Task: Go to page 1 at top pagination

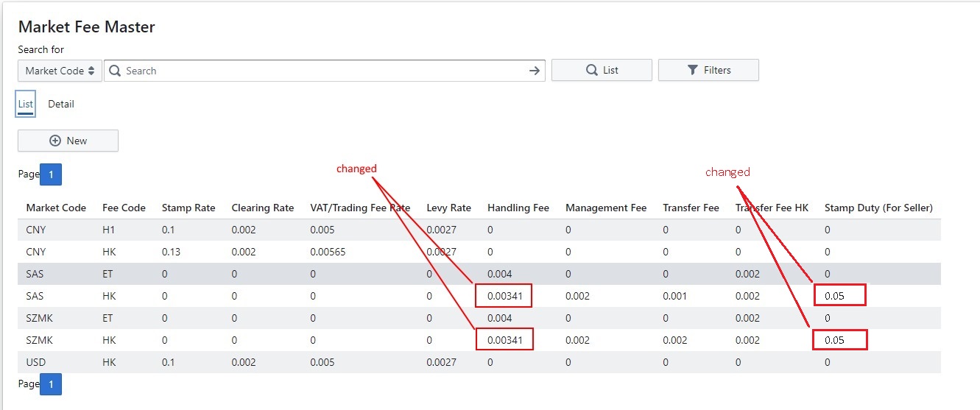Action: coord(51,174)
